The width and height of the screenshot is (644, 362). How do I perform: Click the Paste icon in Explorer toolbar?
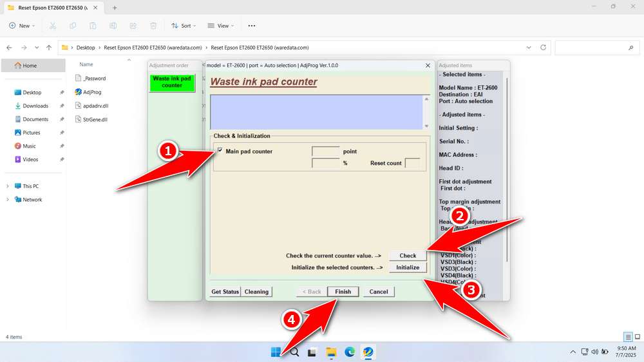[93, 26]
